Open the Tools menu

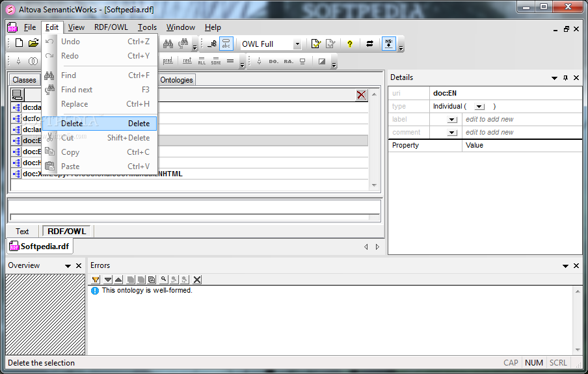[x=147, y=27]
